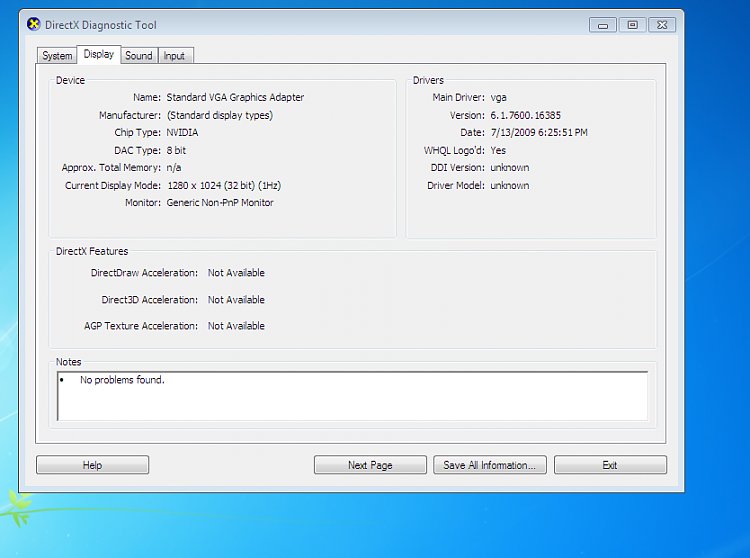750x558 pixels.
Task: Click the 'DirectX Features' group heading
Action: pyautogui.click(x=92, y=252)
